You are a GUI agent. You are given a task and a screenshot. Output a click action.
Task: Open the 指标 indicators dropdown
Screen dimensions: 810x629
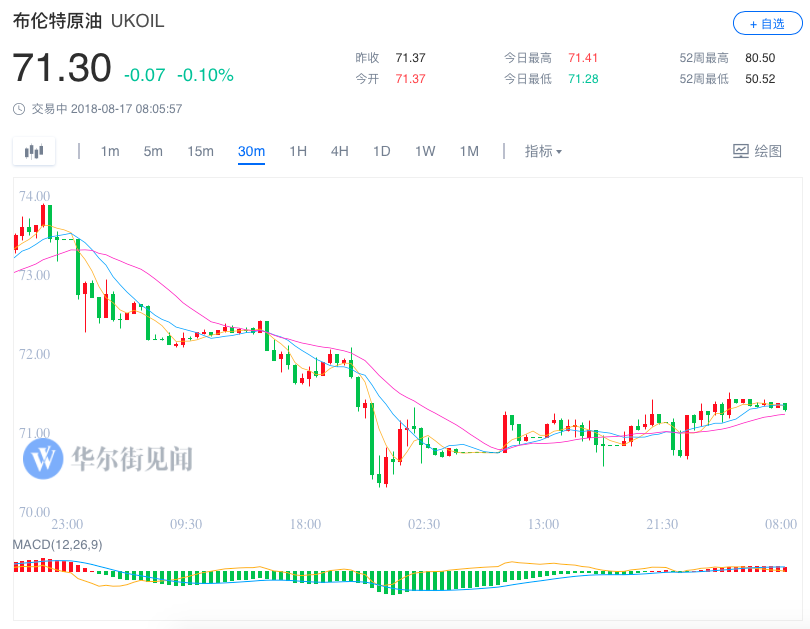543,151
